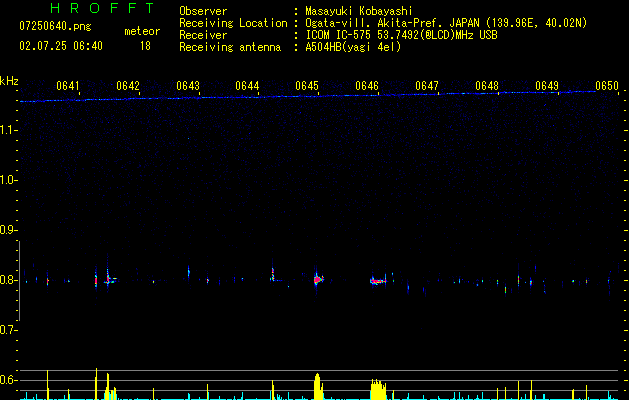Click the 0645 time marker
The image size is (629, 400).
(x=307, y=86)
